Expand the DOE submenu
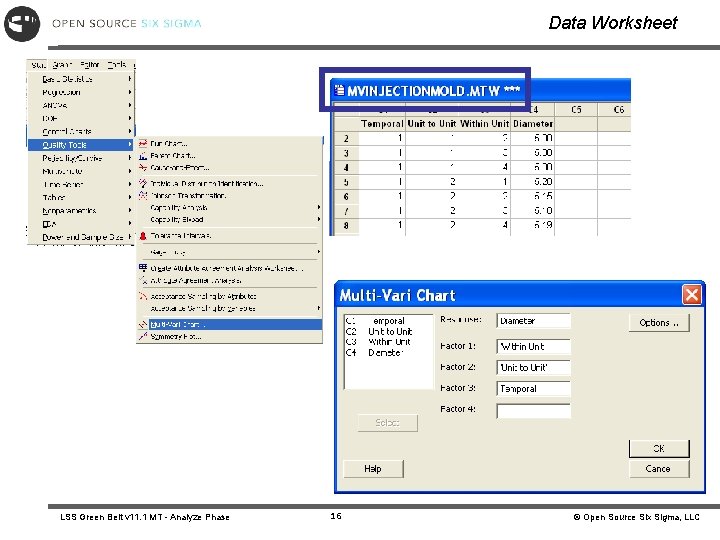The height and width of the screenshot is (540, 720). pyautogui.click(x=80, y=118)
